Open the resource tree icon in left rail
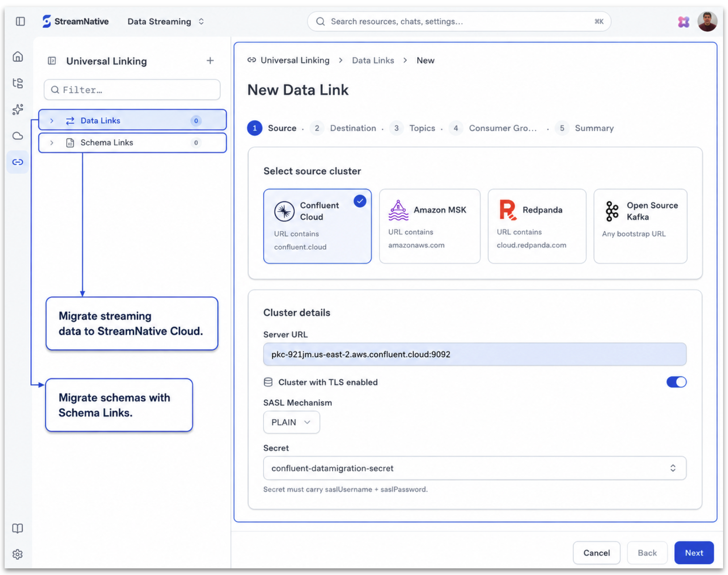Viewport: 728px width, 575px height. tap(18, 83)
